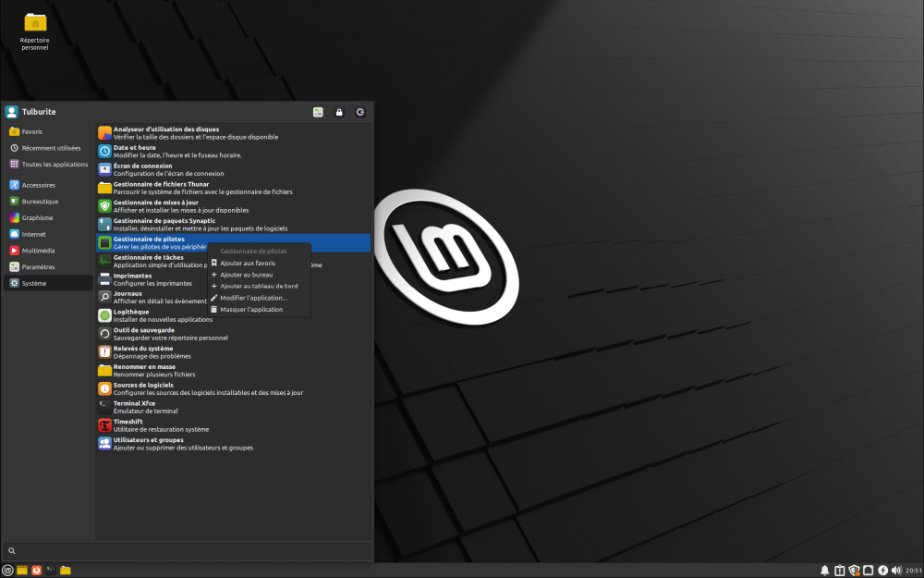Click the Linux Mint menu button in panel

(8, 571)
